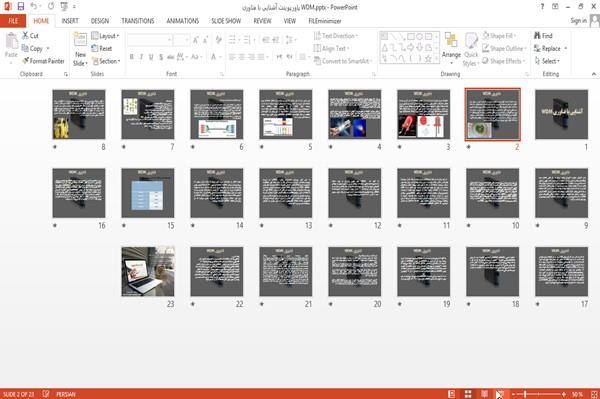This screenshot has height=399, width=600.
Task: Click the Format Painter tool
Action: 43,61
